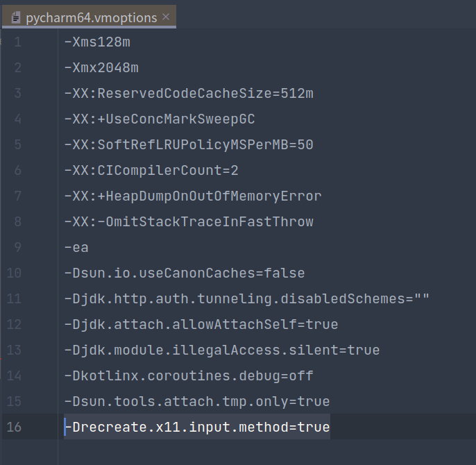Click the CICompilerCount=2 line

(x=151, y=171)
